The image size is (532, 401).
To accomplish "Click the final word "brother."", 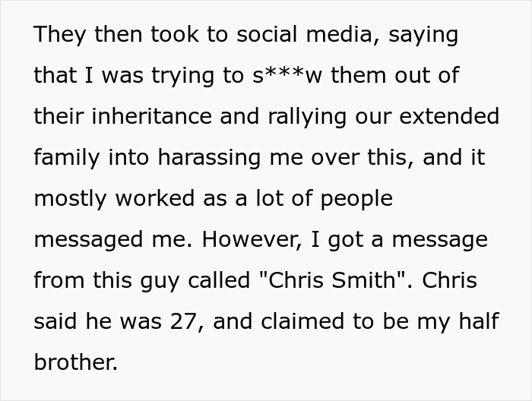I will [75, 363].
